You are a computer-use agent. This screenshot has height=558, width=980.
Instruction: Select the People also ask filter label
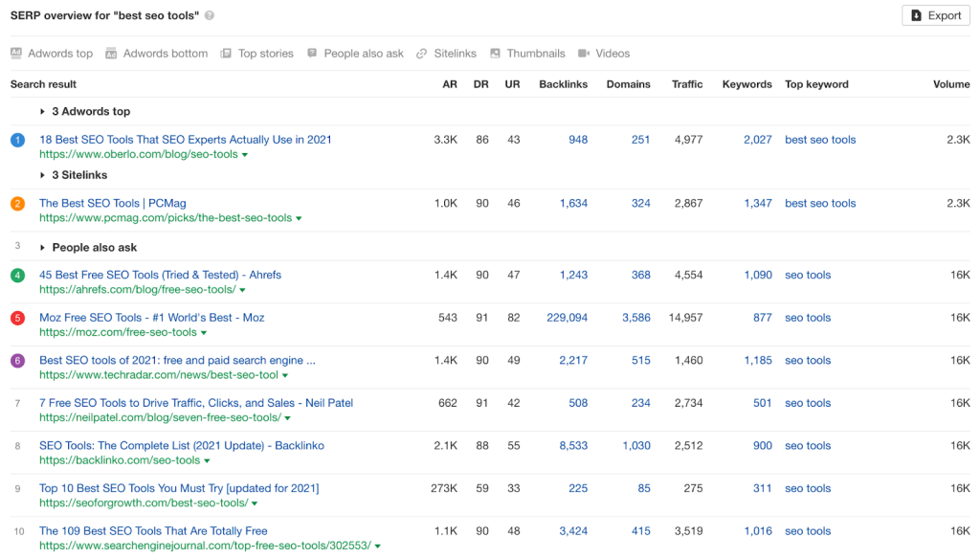[364, 54]
